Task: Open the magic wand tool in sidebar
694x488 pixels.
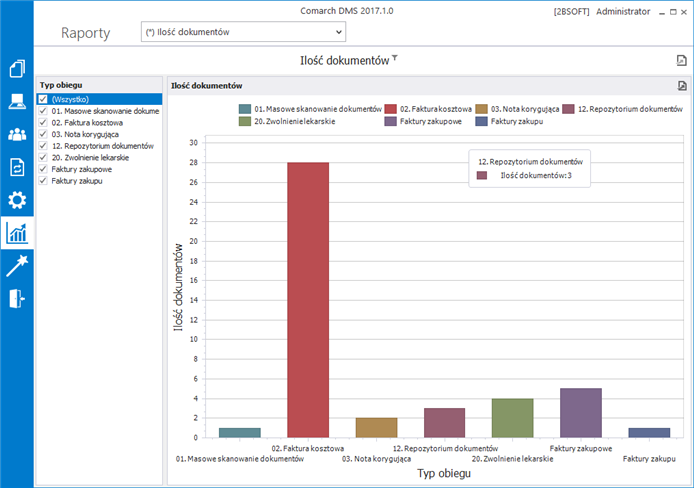Action: 17,265
